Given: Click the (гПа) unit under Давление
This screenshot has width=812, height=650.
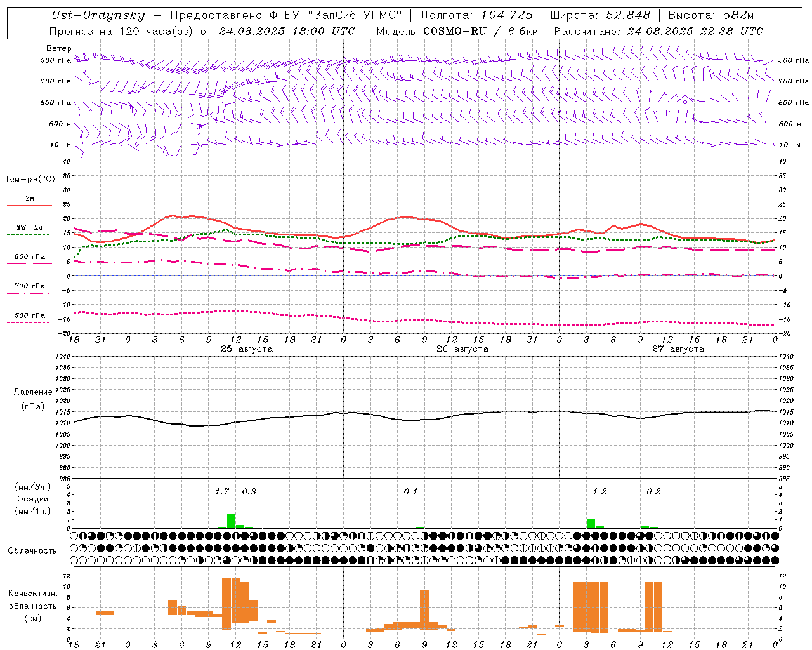Looking at the screenshot, I should 33,407.
